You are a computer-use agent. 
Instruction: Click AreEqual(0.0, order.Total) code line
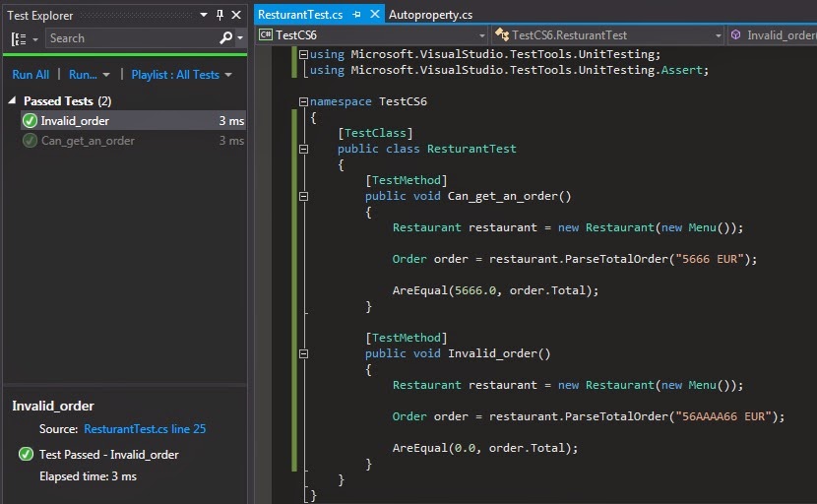tap(485, 448)
